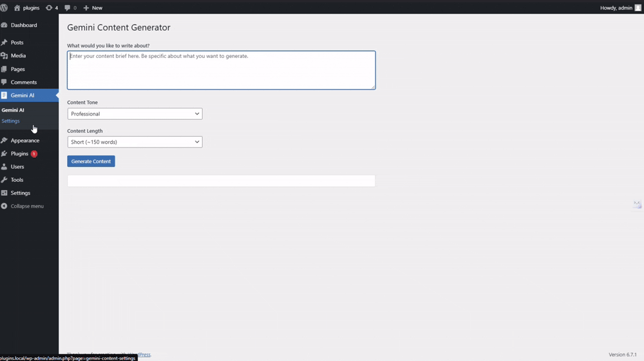Click Version 6.7.1 footer text
This screenshot has width=644, height=361.
pyautogui.click(x=623, y=355)
